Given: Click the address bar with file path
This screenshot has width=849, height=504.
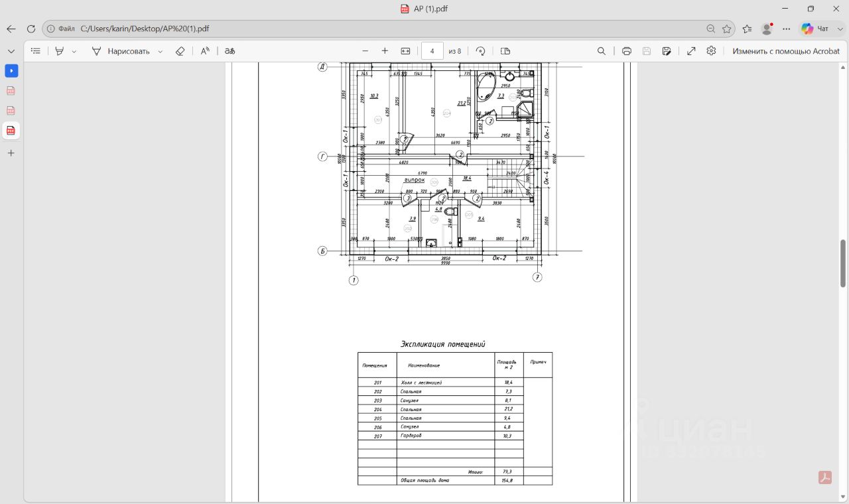Looking at the screenshot, I should [388, 29].
